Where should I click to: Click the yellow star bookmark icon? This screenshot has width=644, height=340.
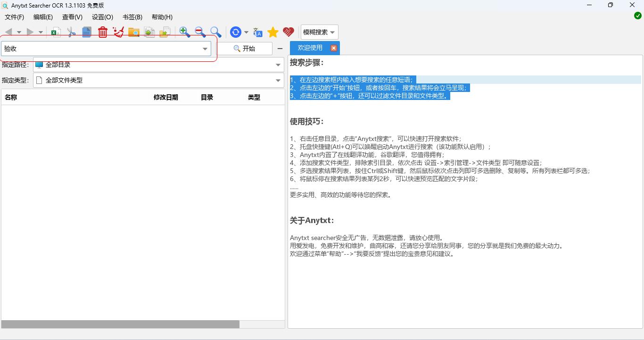[x=272, y=32]
